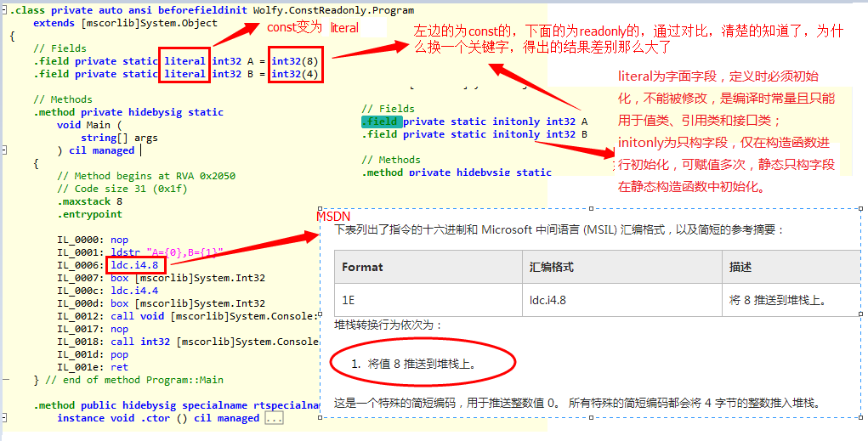Viewport: 868px width, 441px height.
Task: Click comment 'Method begins at RVA 0x2050'
Action: 146,176
